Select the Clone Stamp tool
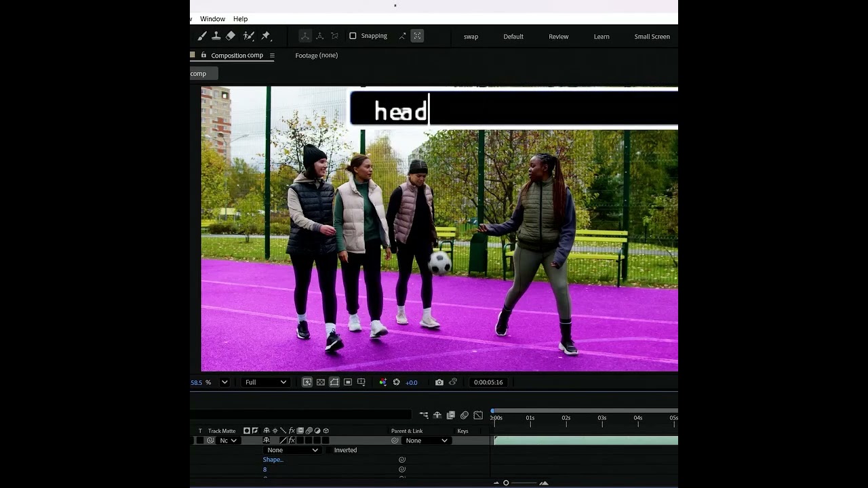The image size is (868, 488). 216,36
